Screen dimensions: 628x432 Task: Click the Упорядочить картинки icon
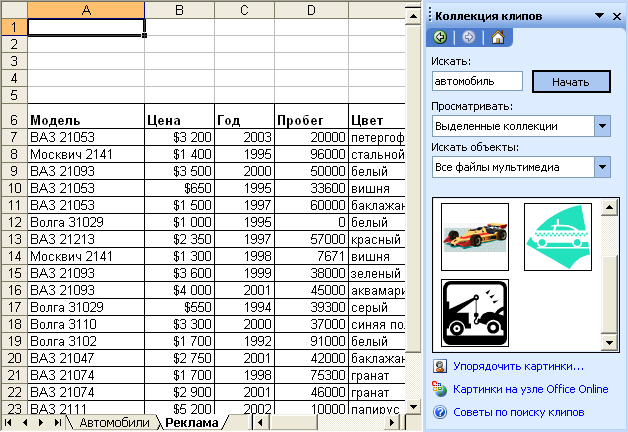440,366
